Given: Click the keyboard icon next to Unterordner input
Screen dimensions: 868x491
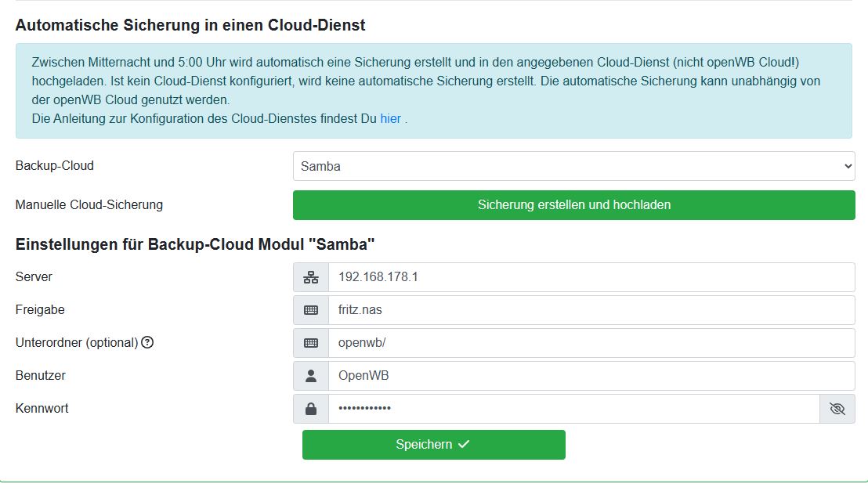Looking at the screenshot, I should (311, 343).
